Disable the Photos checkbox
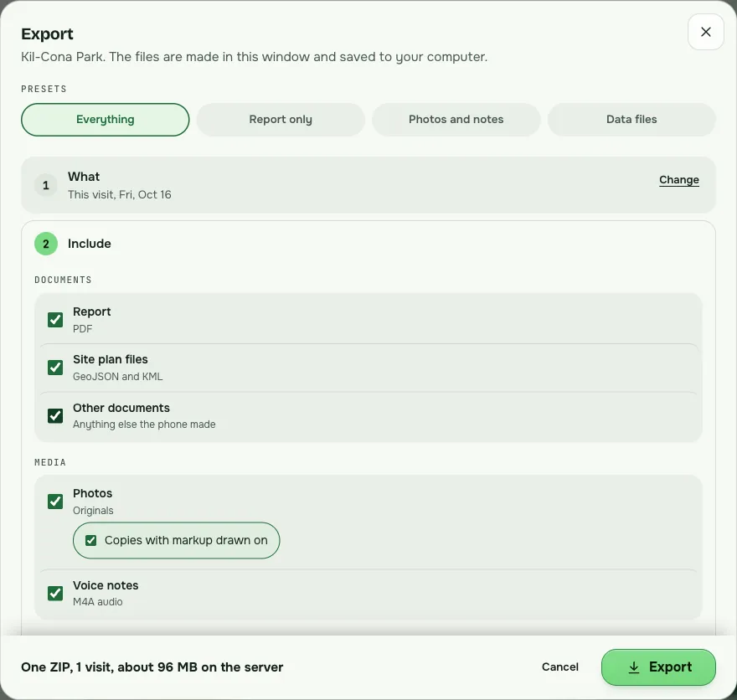 pyautogui.click(x=55, y=502)
